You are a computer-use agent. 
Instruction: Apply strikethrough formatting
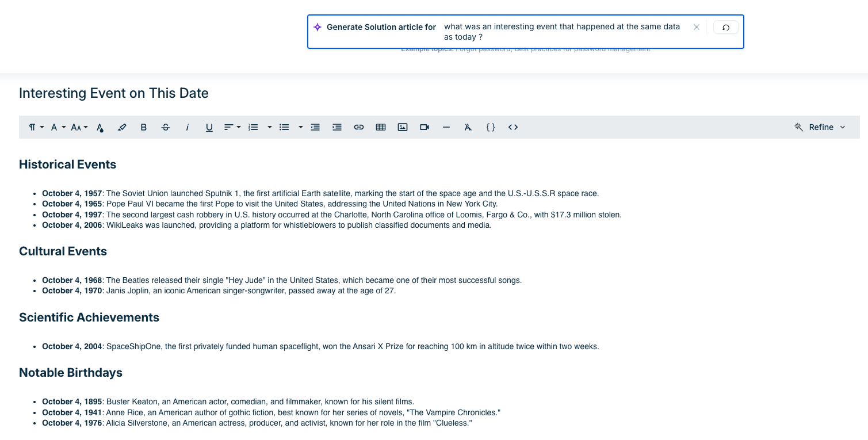tap(166, 127)
